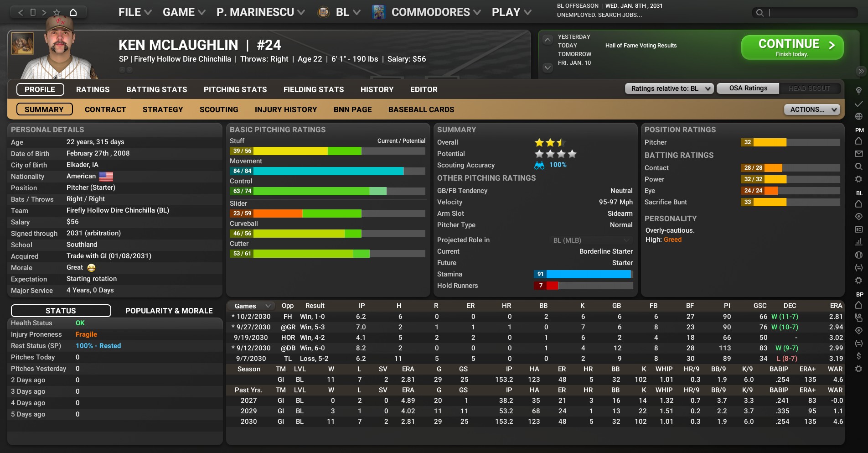The image size is (868, 453).
Task: Open the PLAY menu dropdown
Action: pyautogui.click(x=511, y=12)
